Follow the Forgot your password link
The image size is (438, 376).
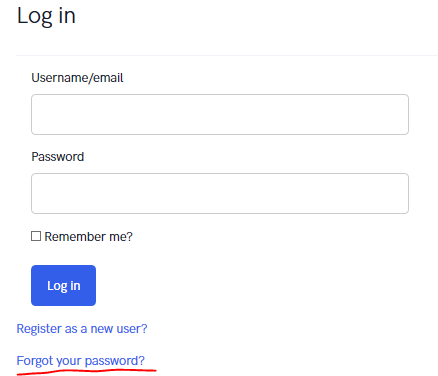click(x=81, y=361)
